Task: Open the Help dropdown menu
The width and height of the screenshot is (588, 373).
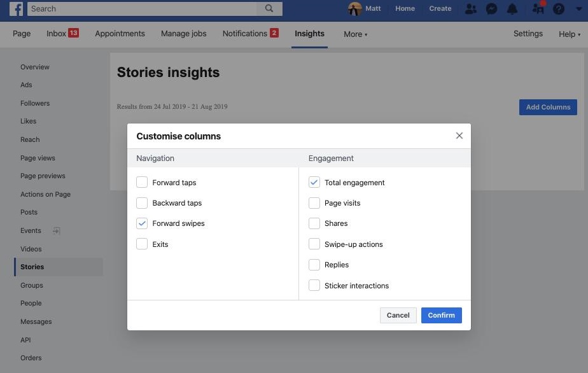Action: pos(568,34)
